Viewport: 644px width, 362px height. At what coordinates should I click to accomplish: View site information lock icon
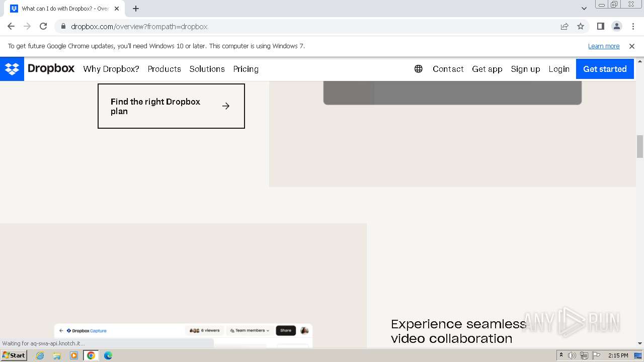coord(63,26)
